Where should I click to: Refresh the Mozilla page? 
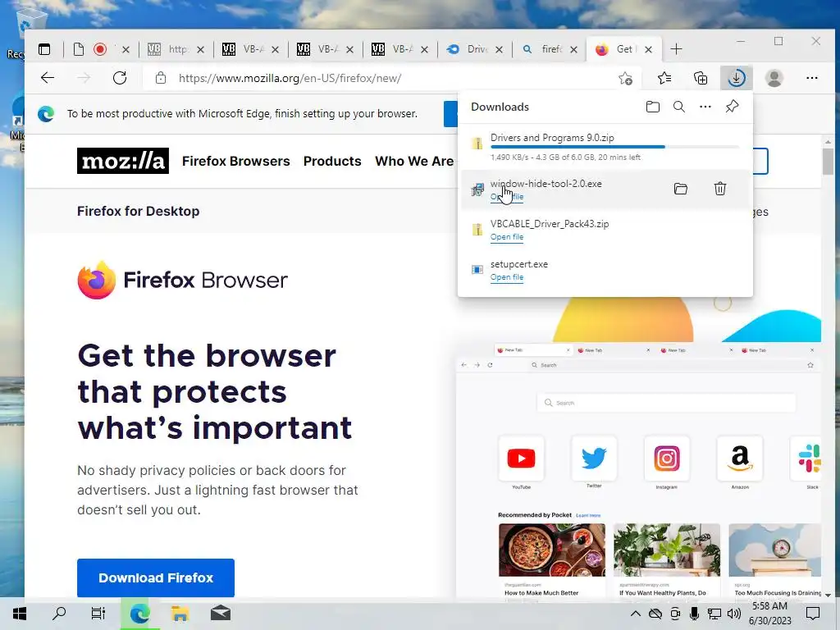tap(120, 78)
